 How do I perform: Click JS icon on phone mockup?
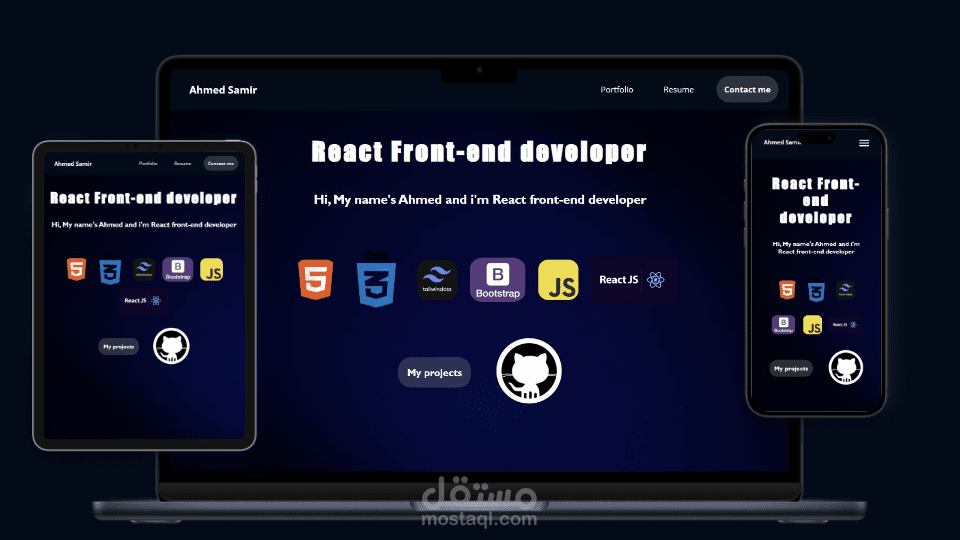click(812, 325)
